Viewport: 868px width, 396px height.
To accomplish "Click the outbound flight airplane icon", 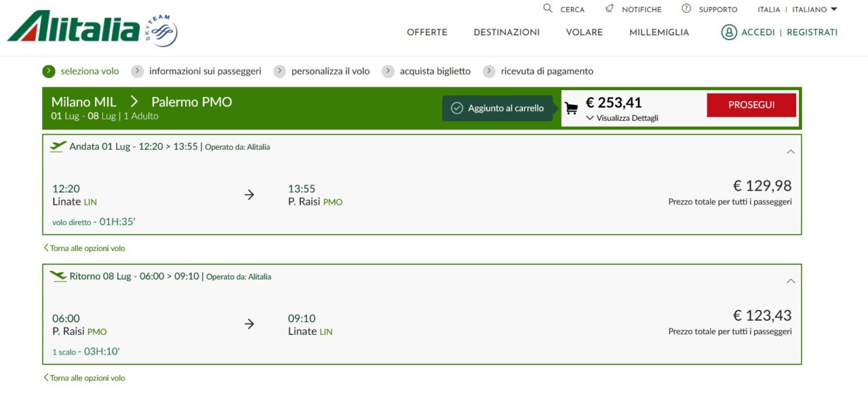I will tap(58, 146).
